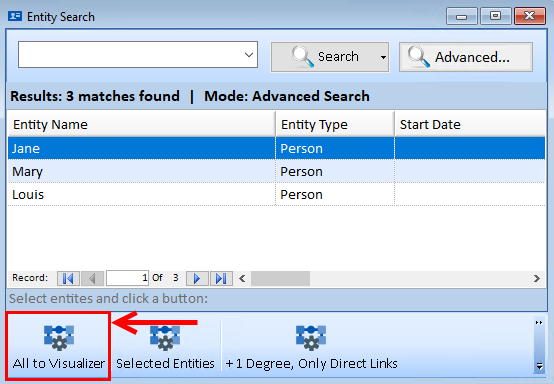The height and width of the screenshot is (384, 554).
Task: Click the horizontal scrollbar thumb
Action: coord(281,278)
